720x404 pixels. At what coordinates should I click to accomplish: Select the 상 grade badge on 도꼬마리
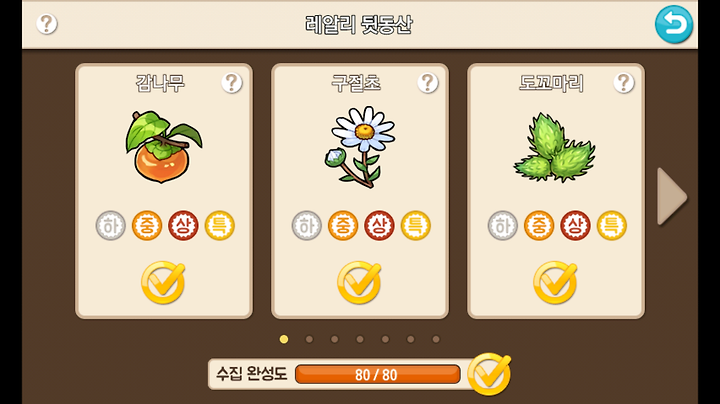click(x=575, y=225)
